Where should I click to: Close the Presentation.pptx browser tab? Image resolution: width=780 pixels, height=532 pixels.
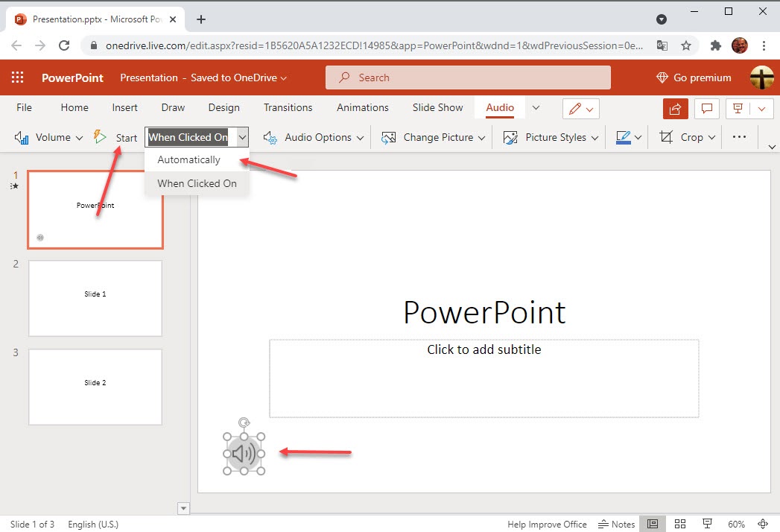pos(173,19)
